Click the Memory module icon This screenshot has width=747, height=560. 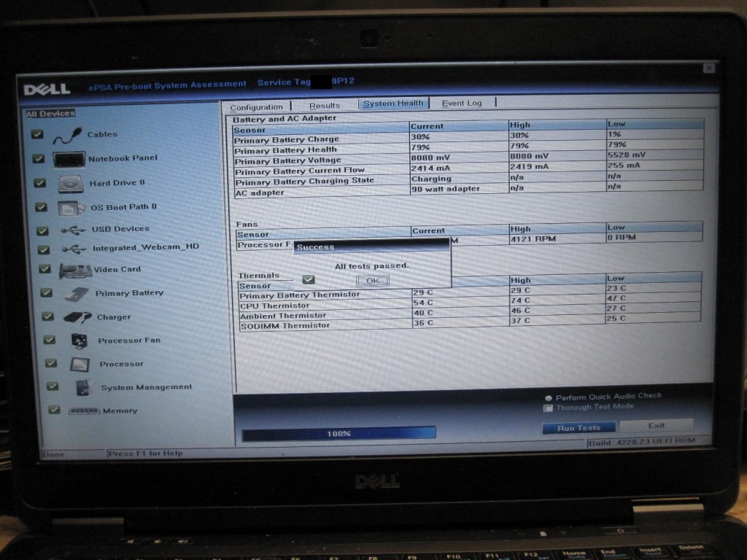[84, 411]
